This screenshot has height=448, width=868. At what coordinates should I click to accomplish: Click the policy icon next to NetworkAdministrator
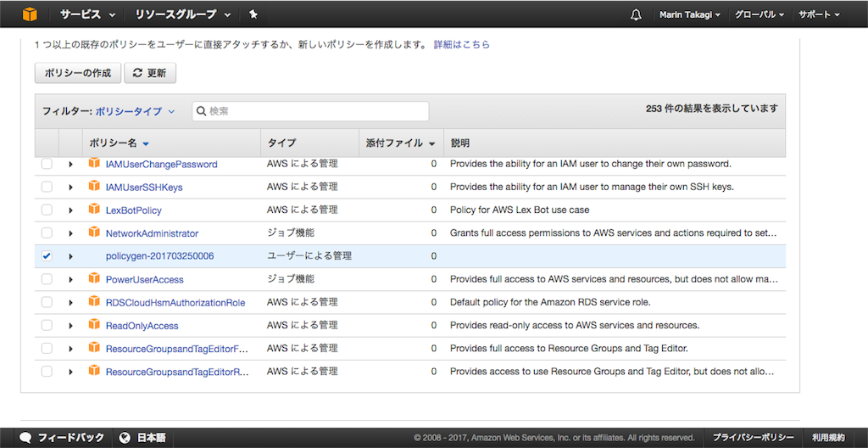(x=94, y=232)
